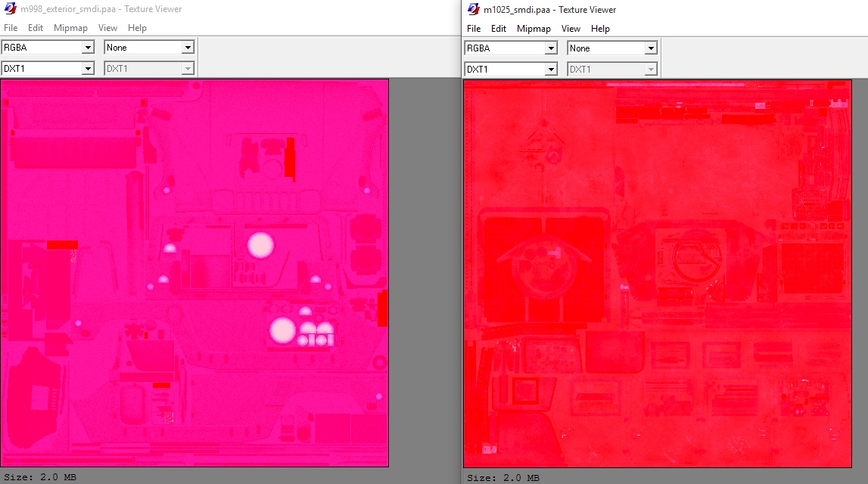Expand active DXT1 format dropdown in m1025_smdi.paa window

point(551,70)
